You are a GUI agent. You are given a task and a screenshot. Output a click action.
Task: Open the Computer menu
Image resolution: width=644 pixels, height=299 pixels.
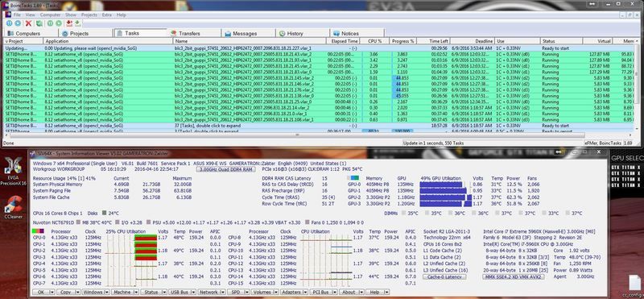tap(50, 15)
